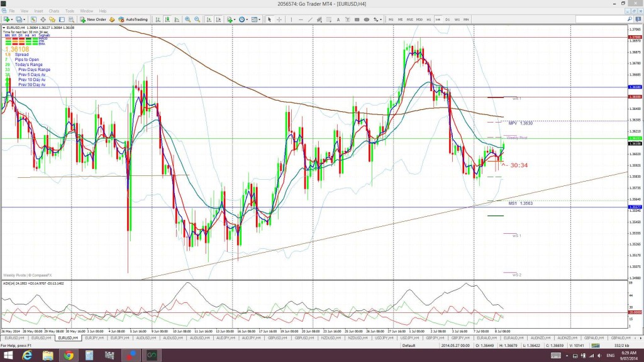Open the Help menu

(103, 11)
